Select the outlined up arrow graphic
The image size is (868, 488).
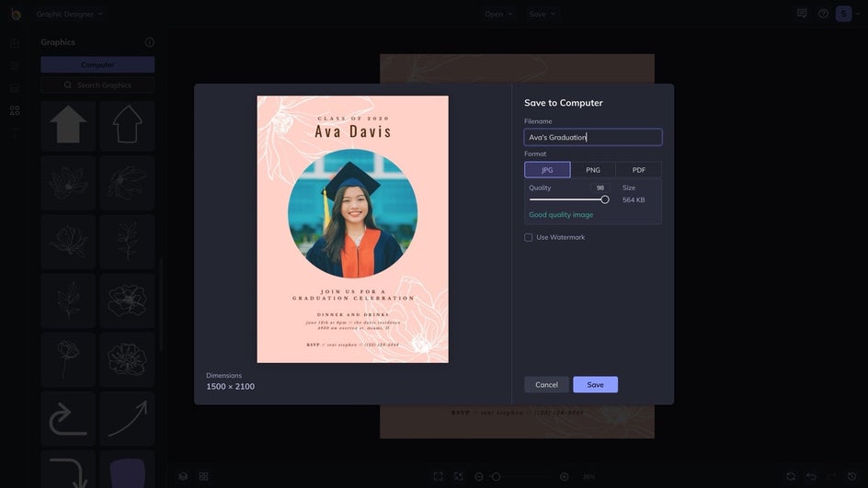127,125
